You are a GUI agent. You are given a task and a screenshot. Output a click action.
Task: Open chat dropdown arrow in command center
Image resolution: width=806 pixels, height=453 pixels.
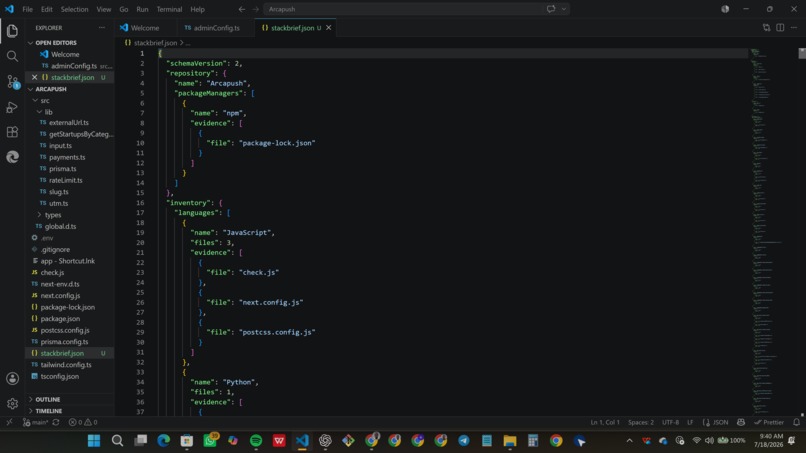pos(564,9)
